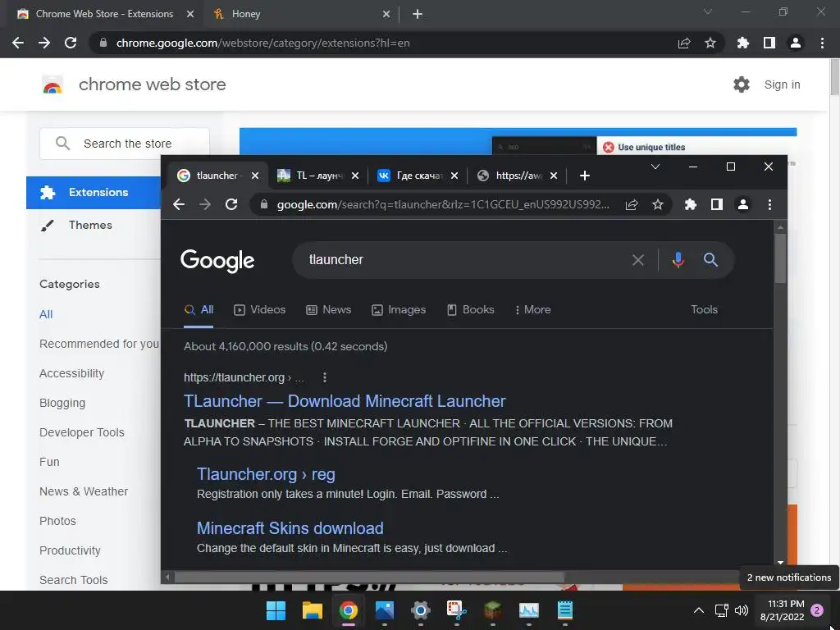
Task: Open tab search dropdown in Google window
Action: coord(655,167)
